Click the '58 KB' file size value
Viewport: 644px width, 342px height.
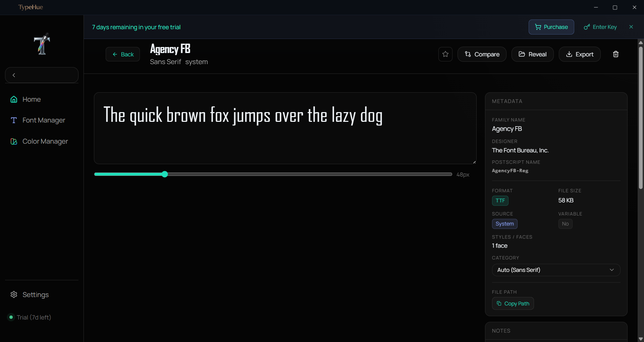pyautogui.click(x=566, y=200)
